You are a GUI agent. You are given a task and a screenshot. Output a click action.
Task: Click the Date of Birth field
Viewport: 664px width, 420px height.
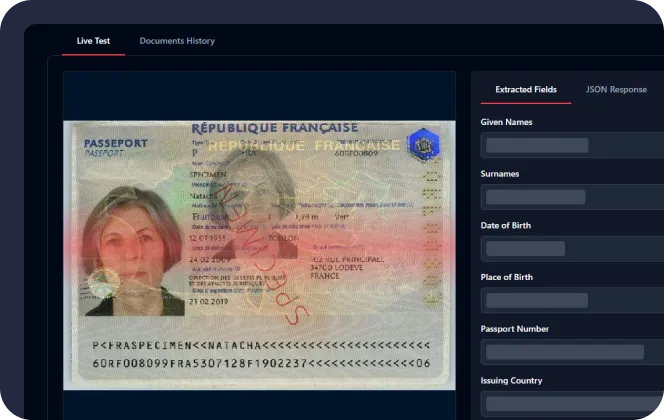coord(573,249)
